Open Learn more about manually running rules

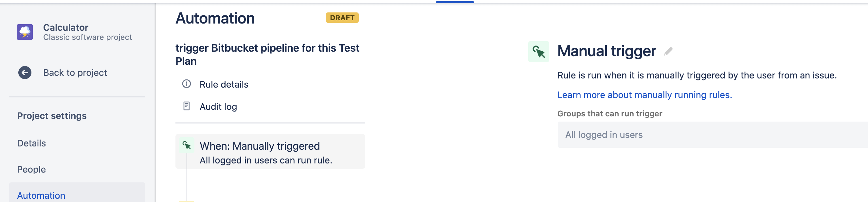pos(644,95)
